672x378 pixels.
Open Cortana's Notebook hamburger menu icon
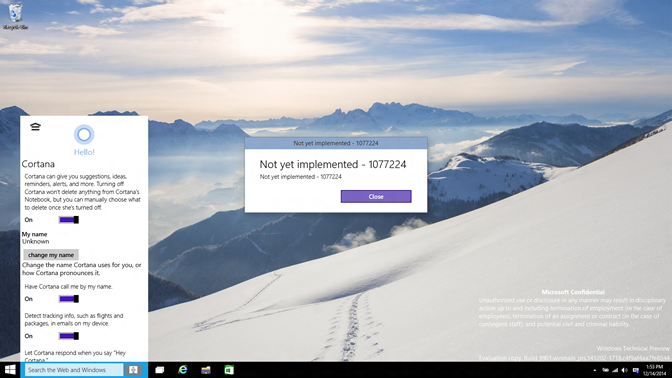35,126
